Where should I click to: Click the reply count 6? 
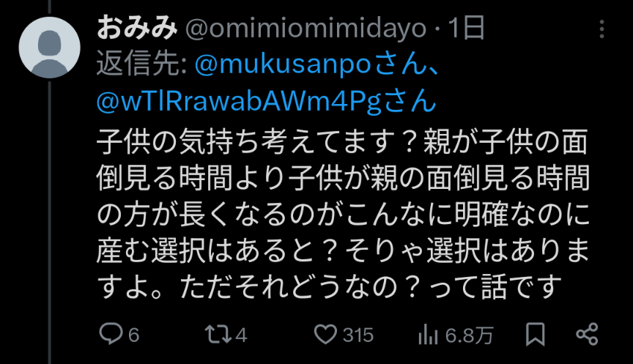click(x=133, y=335)
